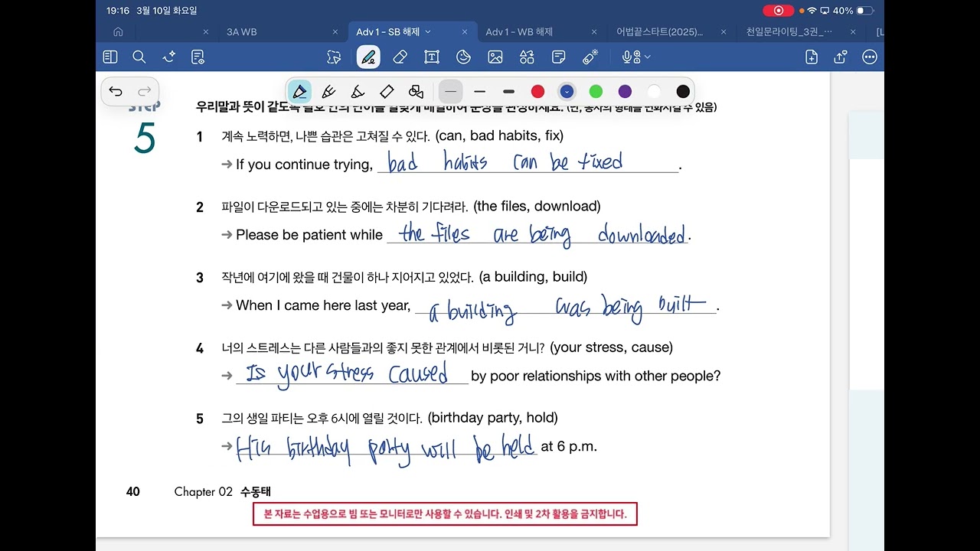This screenshot has height=551, width=980.
Task: Pick the black pen color
Action: click(x=683, y=92)
